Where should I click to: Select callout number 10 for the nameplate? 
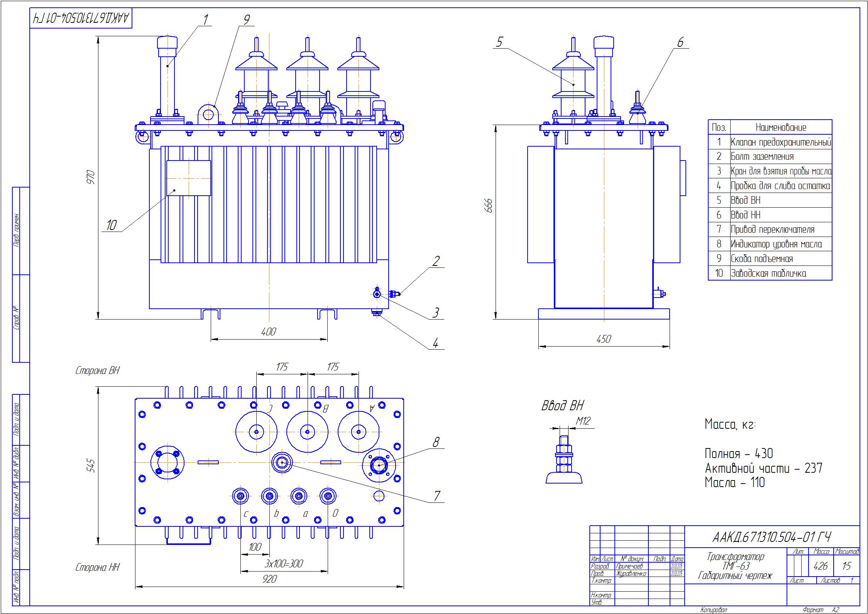pyautogui.click(x=111, y=225)
